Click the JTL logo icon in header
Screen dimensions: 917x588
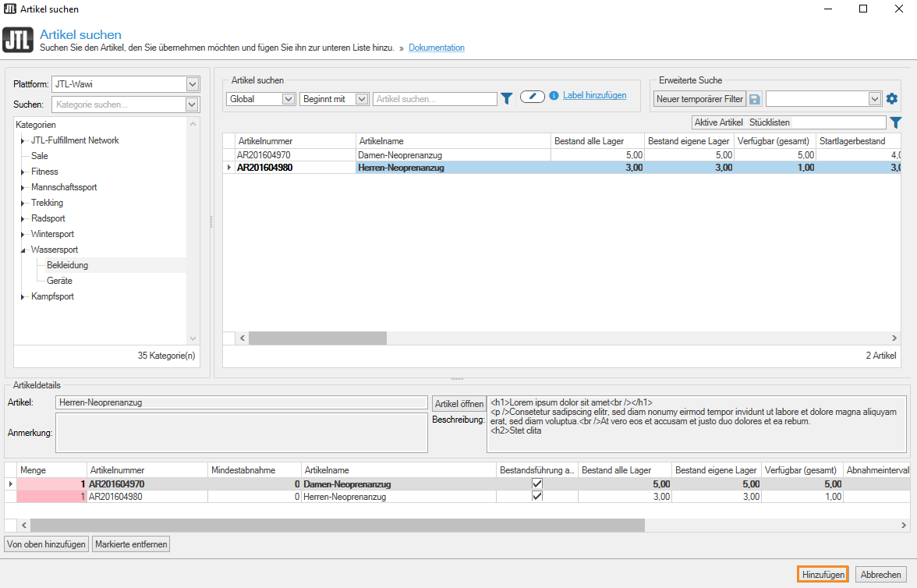click(18, 40)
